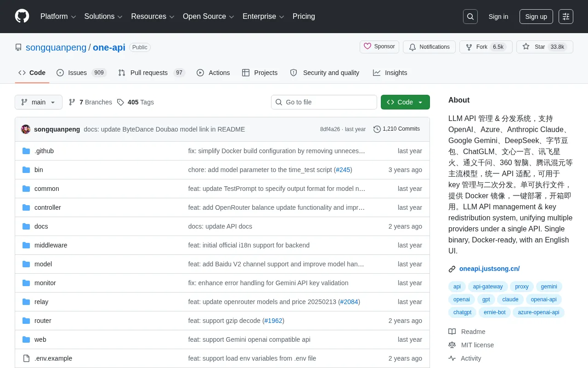Image resolution: width=588 pixels, height=368 pixels.
Task: Switch to the Issues tab
Action: 81,73
